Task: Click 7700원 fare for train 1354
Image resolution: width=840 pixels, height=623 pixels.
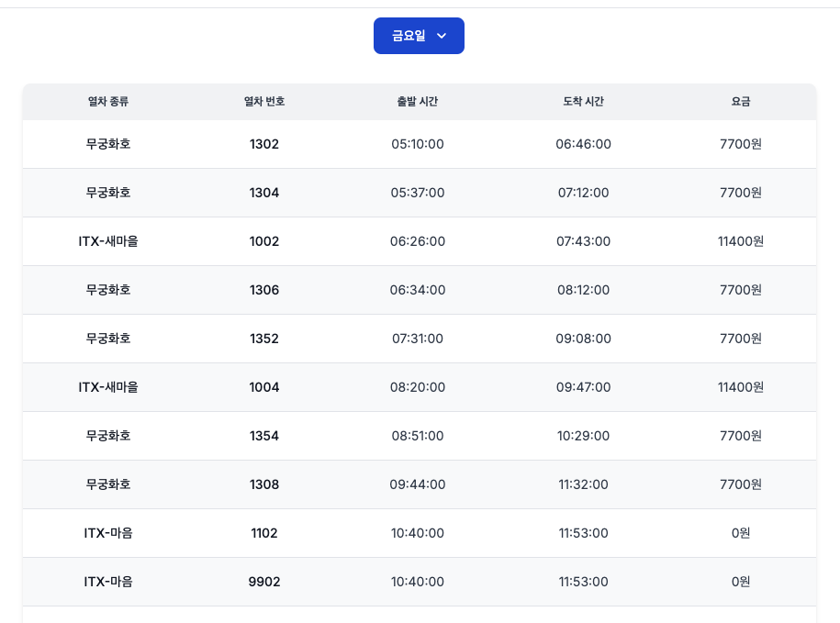Action: tap(741, 436)
